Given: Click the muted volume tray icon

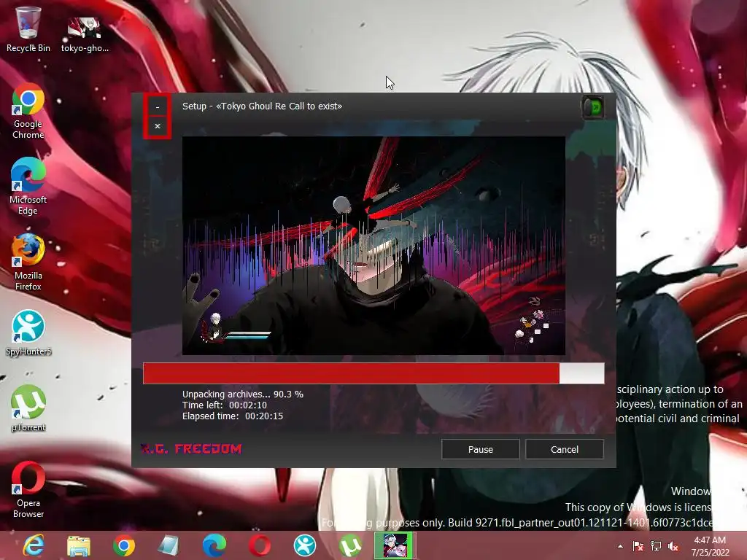Looking at the screenshot, I should (x=673, y=546).
